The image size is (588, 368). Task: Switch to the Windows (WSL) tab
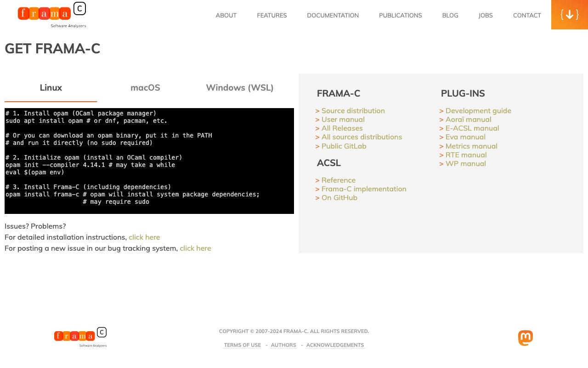(x=240, y=87)
